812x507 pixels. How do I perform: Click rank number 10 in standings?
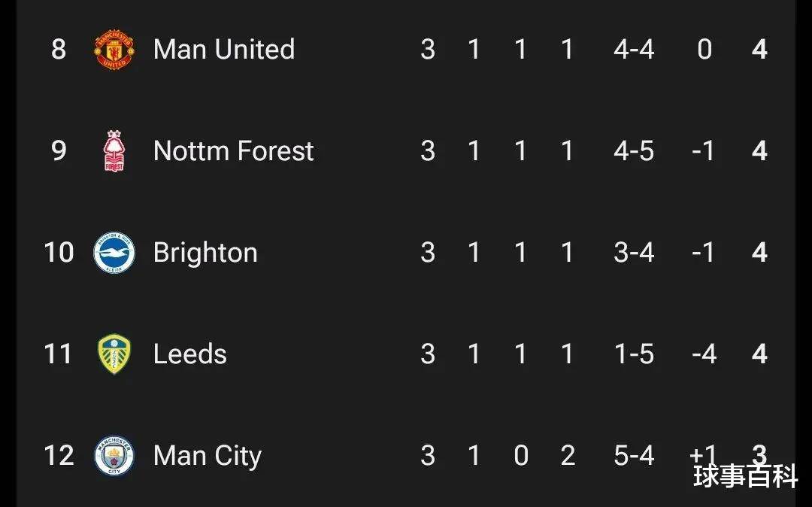click(x=59, y=253)
